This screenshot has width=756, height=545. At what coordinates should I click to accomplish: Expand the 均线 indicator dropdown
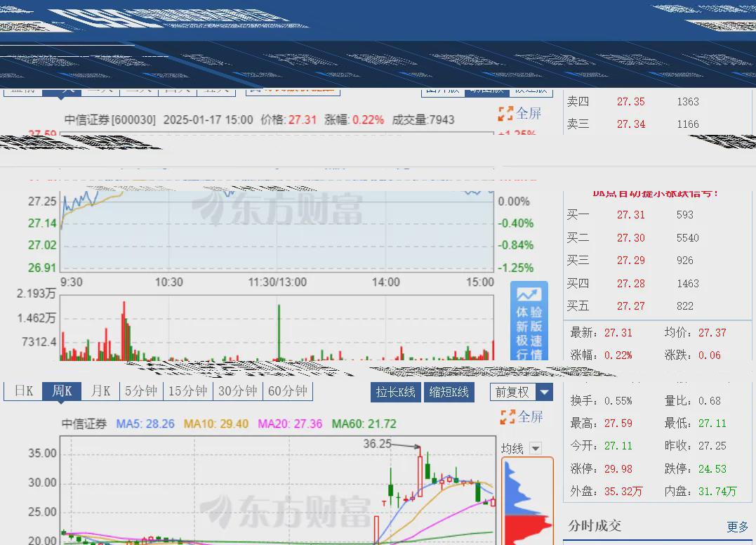(x=536, y=449)
